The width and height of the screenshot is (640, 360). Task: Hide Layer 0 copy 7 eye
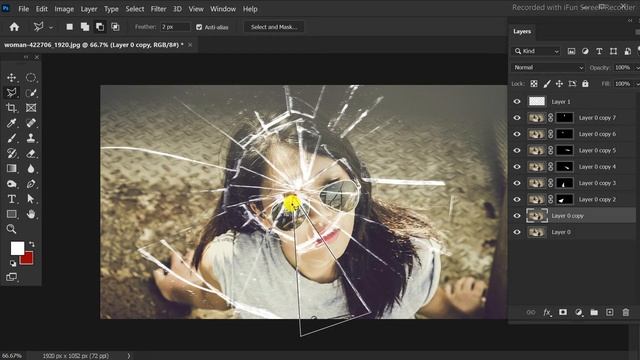tap(517, 118)
